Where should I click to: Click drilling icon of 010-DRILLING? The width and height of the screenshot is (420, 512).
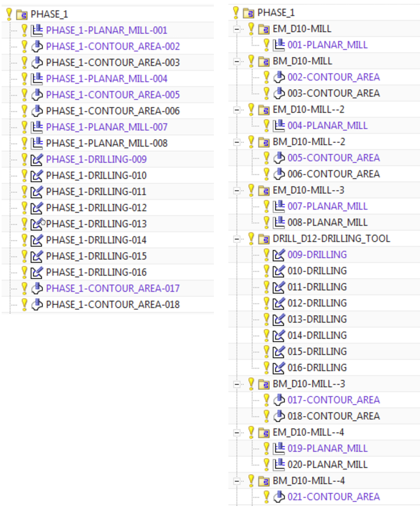[x=279, y=271]
